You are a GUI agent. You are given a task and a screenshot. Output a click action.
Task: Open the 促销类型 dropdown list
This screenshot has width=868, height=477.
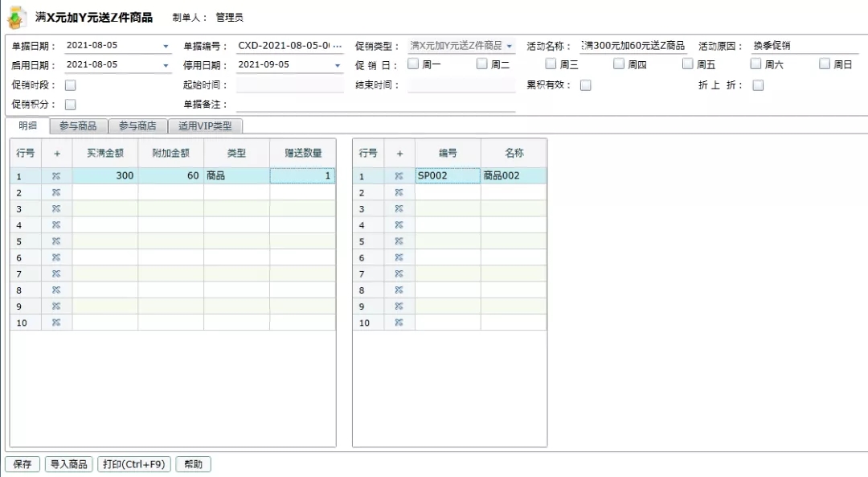coord(510,46)
